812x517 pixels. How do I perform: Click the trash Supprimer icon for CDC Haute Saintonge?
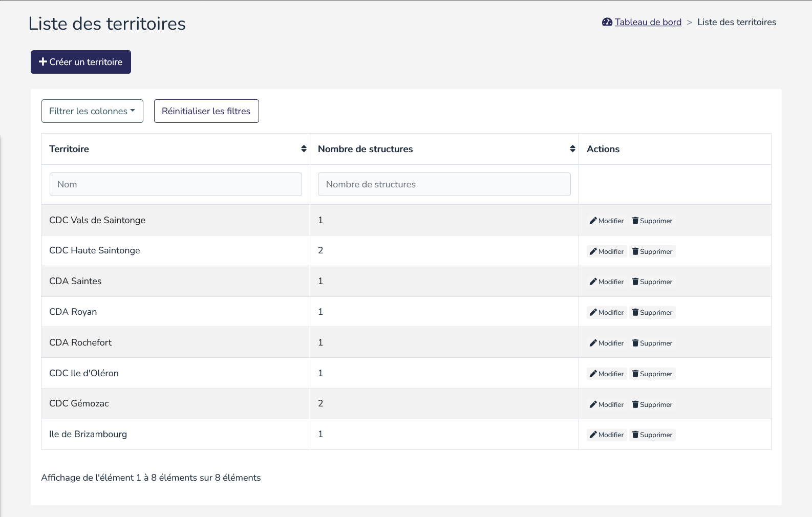[635, 251]
